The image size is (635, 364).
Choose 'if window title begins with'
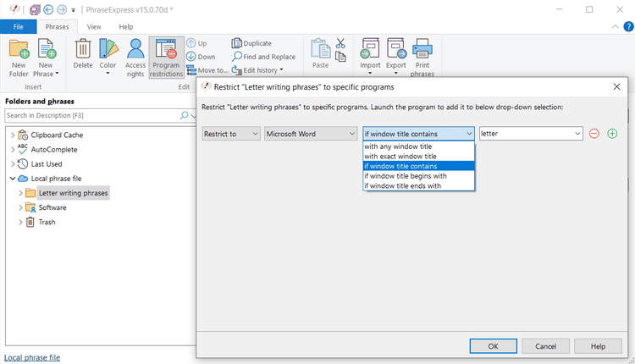click(x=405, y=176)
